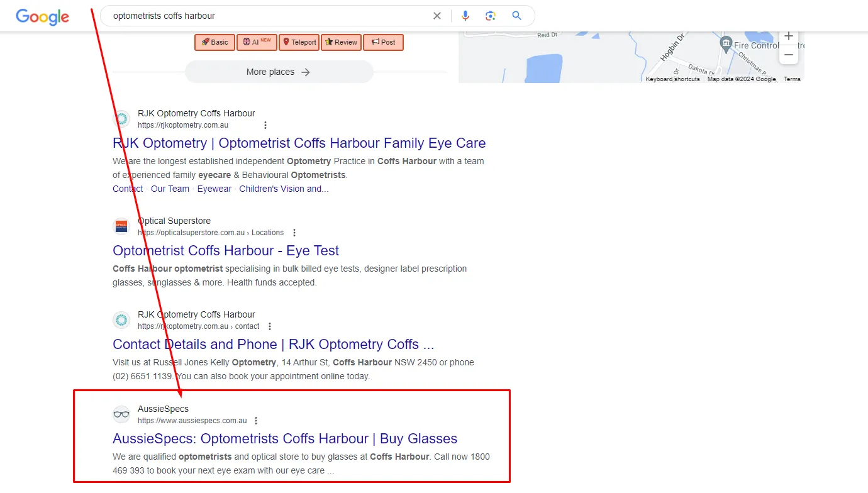Viewport: 868px width, 493px height.
Task: Click the map thumbnail
Action: click(631, 57)
